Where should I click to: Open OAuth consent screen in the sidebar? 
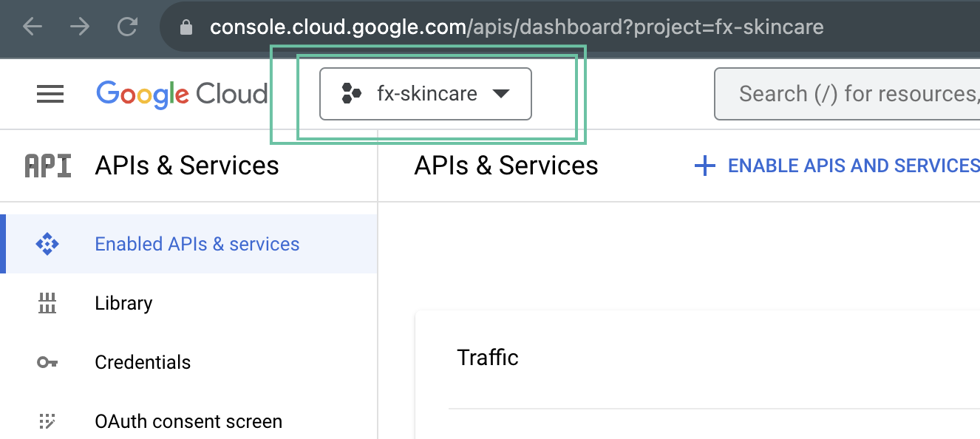188,421
